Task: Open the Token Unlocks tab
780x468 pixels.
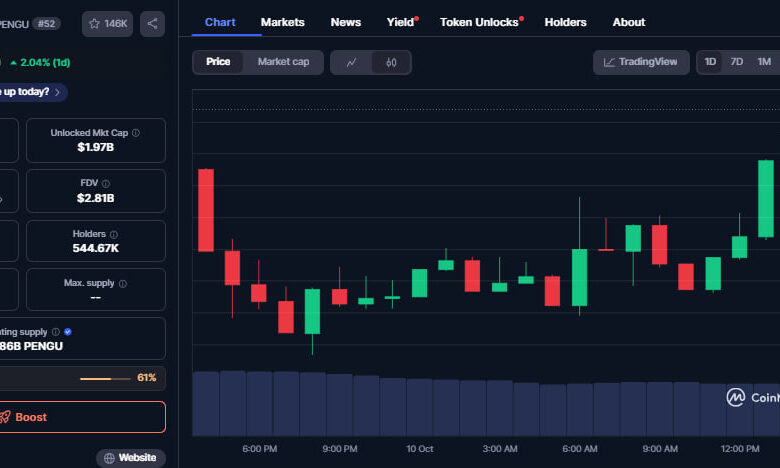Action: pyautogui.click(x=480, y=22)
